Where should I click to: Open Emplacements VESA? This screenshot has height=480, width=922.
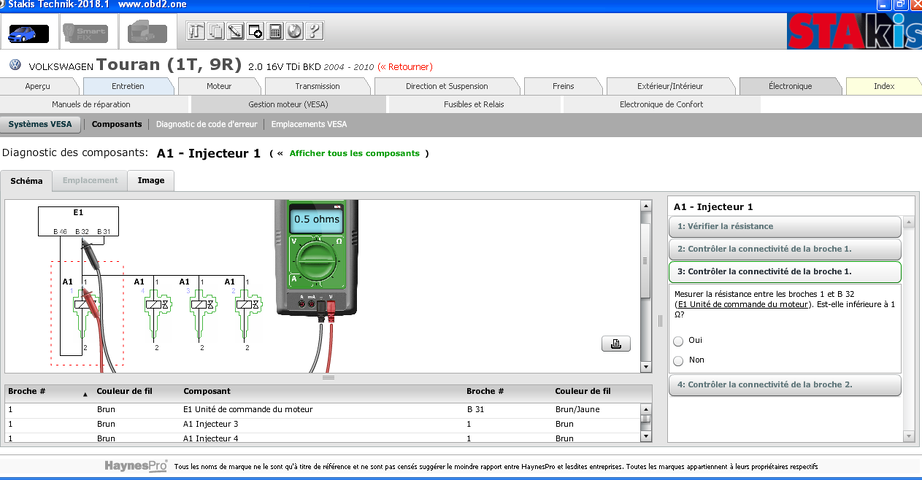(x=309, y=124)
